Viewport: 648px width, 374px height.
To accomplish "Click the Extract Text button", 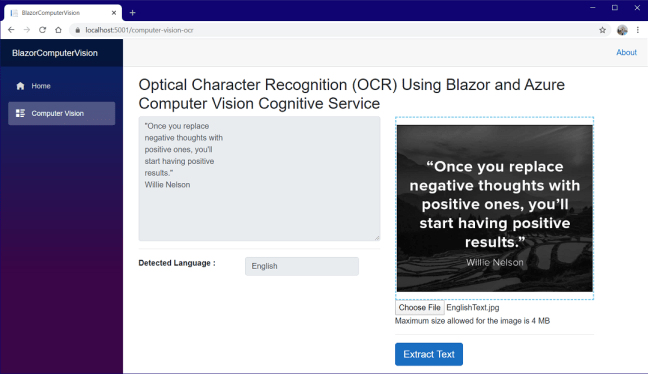I will [429, 354].
